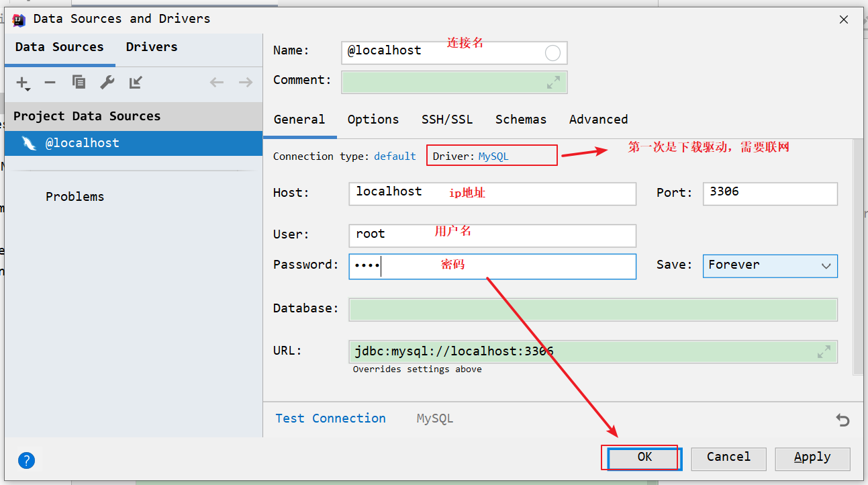
Task: Click the Test Connection link
Action: 330,418
